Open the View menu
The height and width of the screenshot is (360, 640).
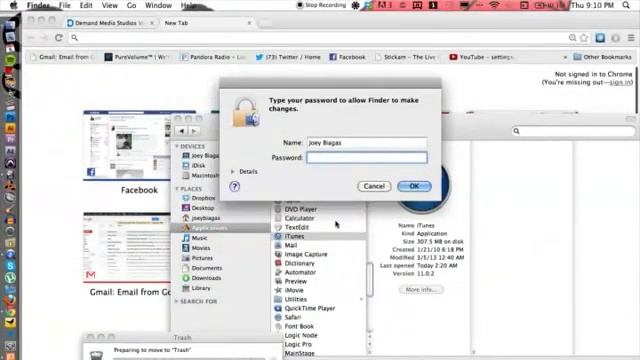[x=109, y=5]
